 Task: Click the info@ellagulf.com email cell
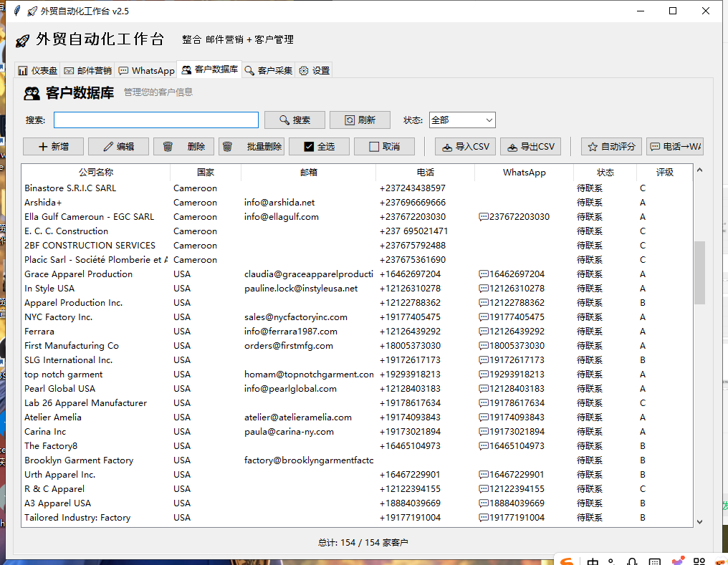[x=282, y=217]
